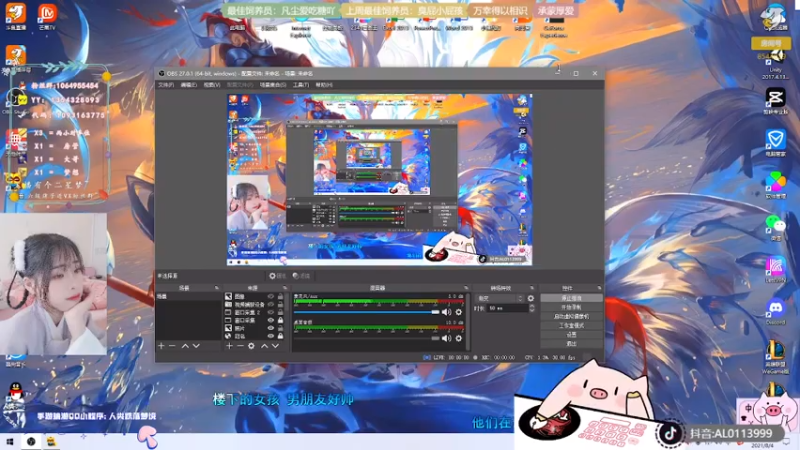
Task: Remove selected source with minus icon
Action: 240,346
